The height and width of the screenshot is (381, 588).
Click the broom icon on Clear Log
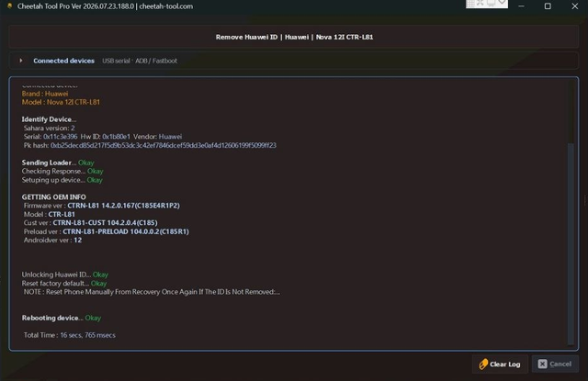[483, 364]
